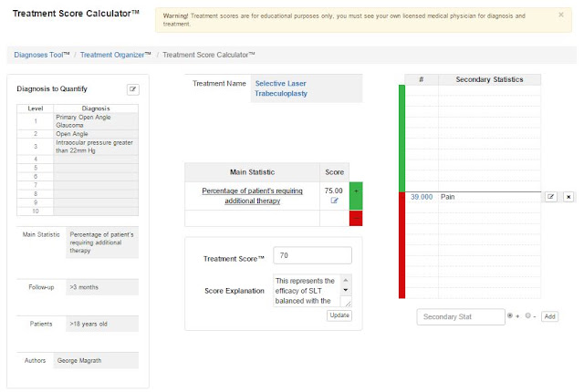The height and width of the screenshot is (392, 584).
Task: Click the red minus score button
Action: pyautogui.click(x=356, y=218)
